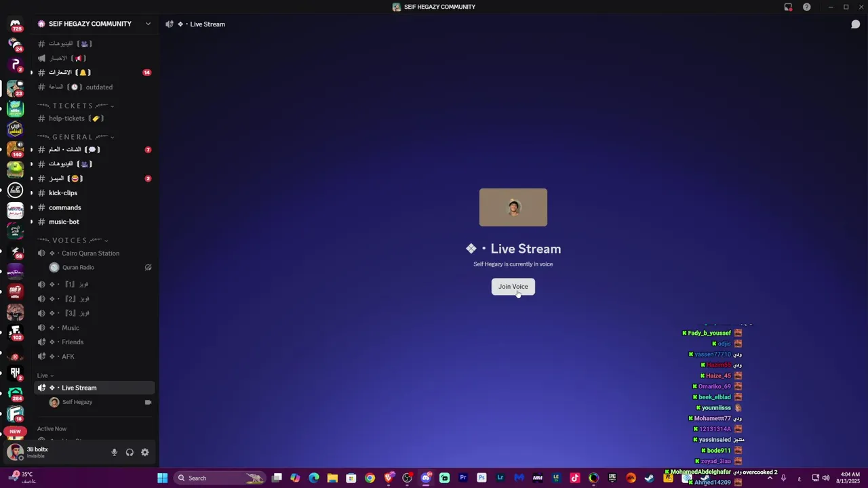
Task: Open Windows Start menu
Action: (163, 478)
